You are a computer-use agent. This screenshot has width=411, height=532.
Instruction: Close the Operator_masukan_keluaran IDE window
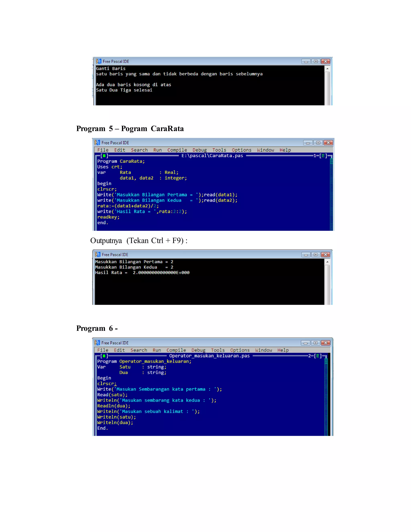pos(326,343)
